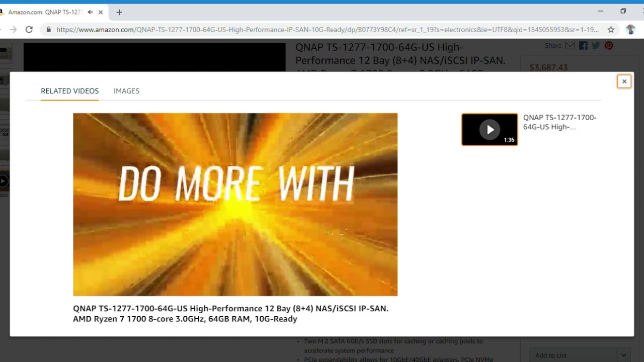Select the RELATED VIDEOS tab
The height and width of the screenshot is (362, 644).
[x=70, y=91]
